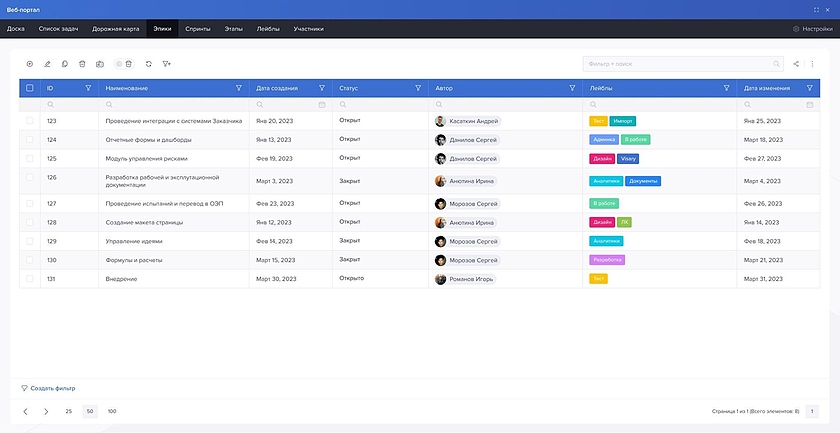Image resolution: width=840 pixels, height=433 pixels.
Task: Open the filter dropdown for Автор column
Action: coord(571,88)
